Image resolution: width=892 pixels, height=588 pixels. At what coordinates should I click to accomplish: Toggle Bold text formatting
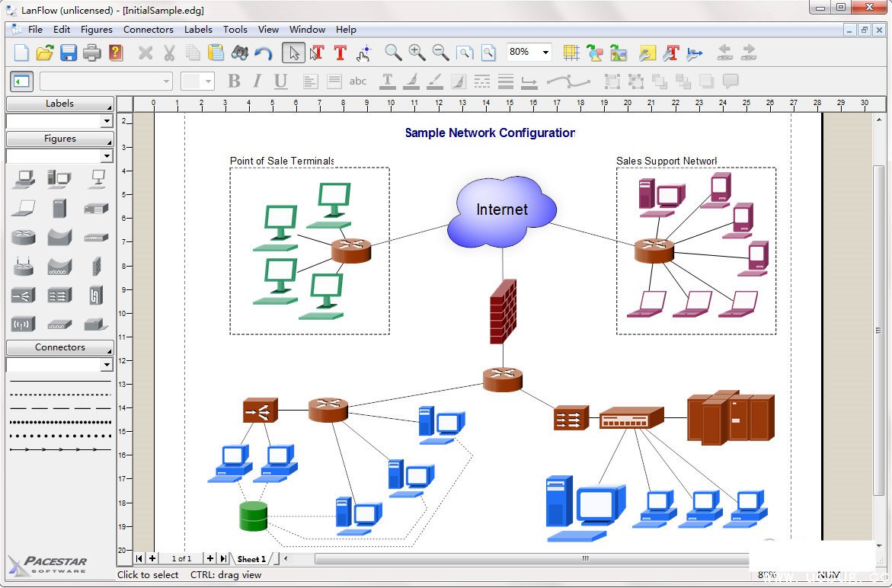tap(234, 81)
